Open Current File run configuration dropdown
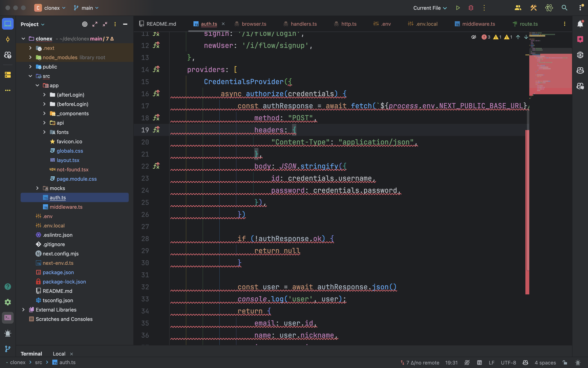The height and width of the screenshot is (368, 588). tap(430, 8)
